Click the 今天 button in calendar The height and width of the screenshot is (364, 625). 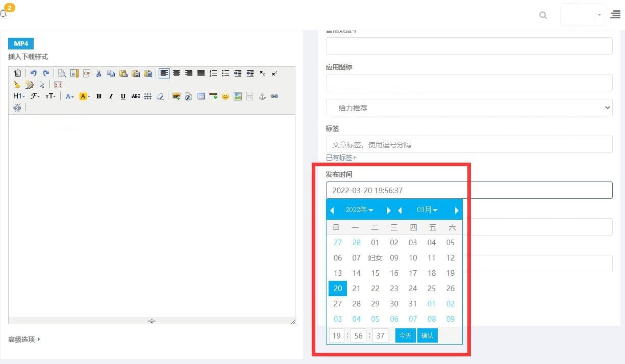405,335
